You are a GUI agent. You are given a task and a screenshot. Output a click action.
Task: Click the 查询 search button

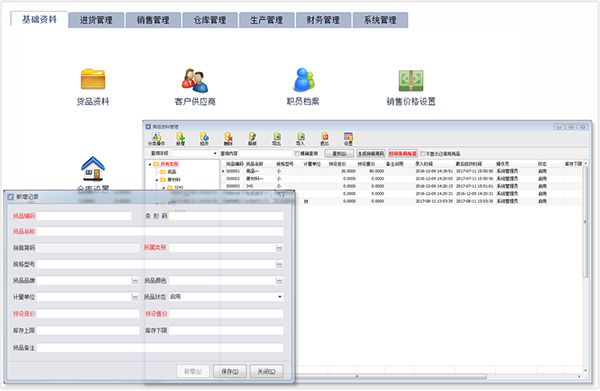point(339,153)
